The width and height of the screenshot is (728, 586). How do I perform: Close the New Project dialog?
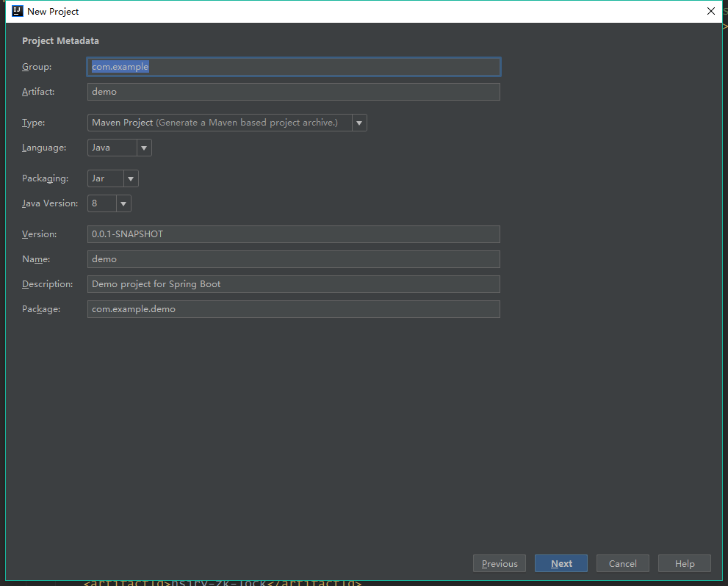tap(710, 11)
